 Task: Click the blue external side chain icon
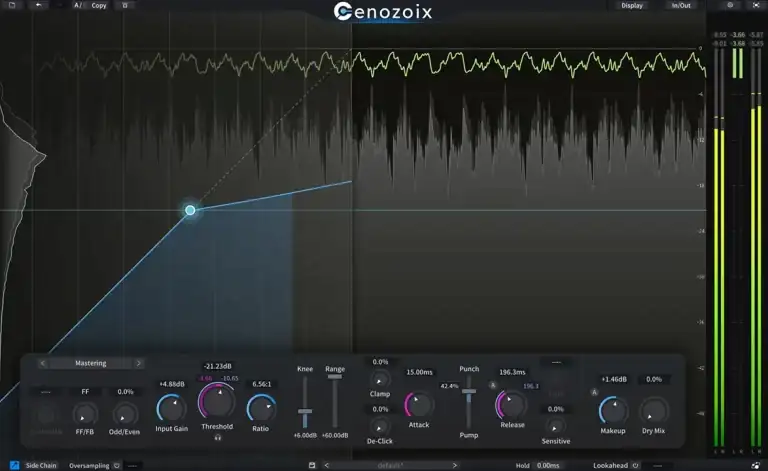point(15,465)
